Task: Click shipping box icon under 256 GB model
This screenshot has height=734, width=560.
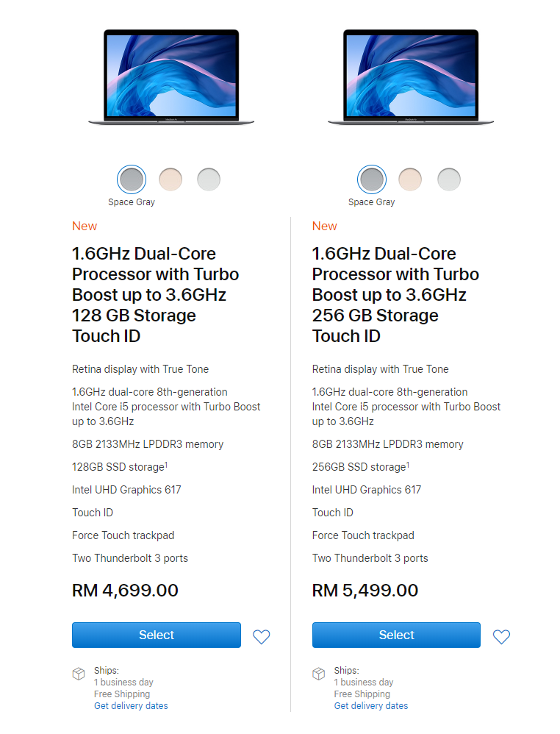Action: (318, 674)
